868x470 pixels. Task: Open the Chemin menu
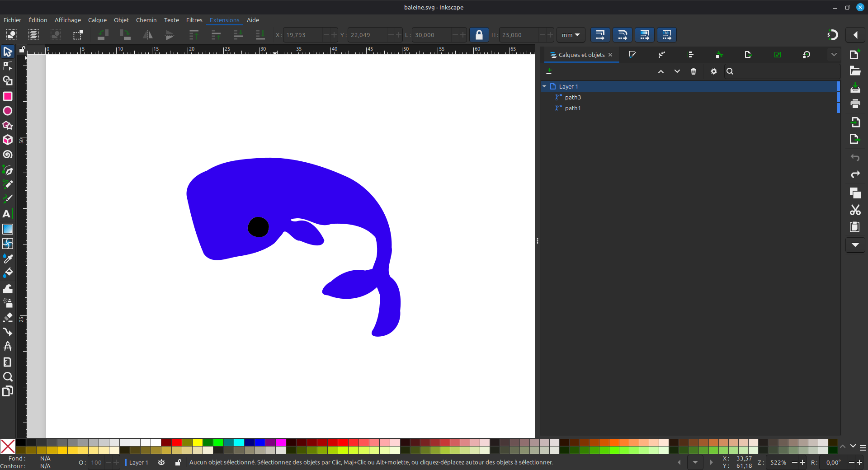point(146,20)
